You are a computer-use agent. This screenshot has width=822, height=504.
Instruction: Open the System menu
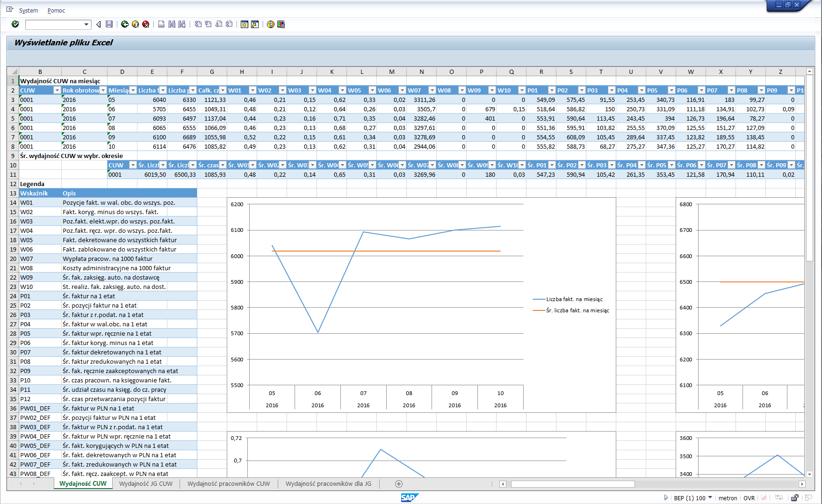point(29,10)
